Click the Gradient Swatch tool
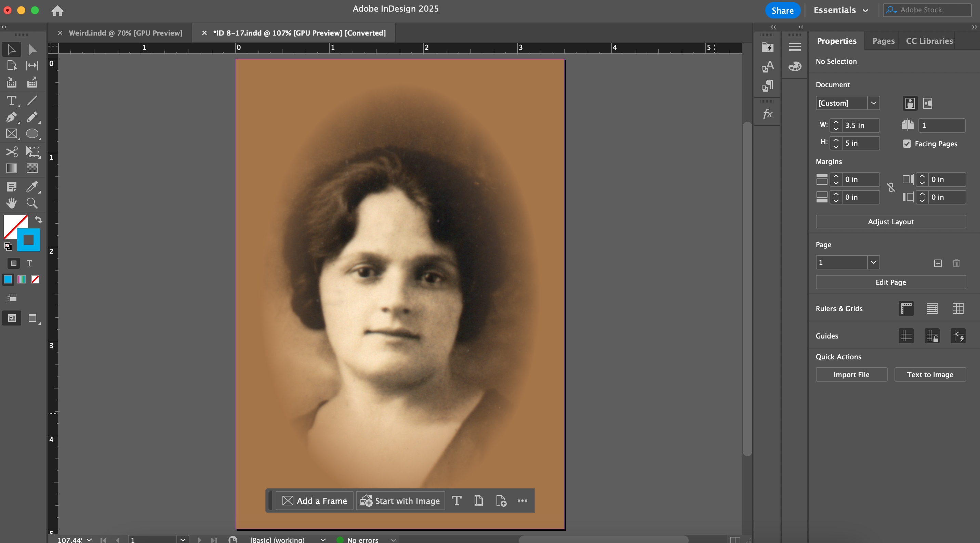 (11, 168)
